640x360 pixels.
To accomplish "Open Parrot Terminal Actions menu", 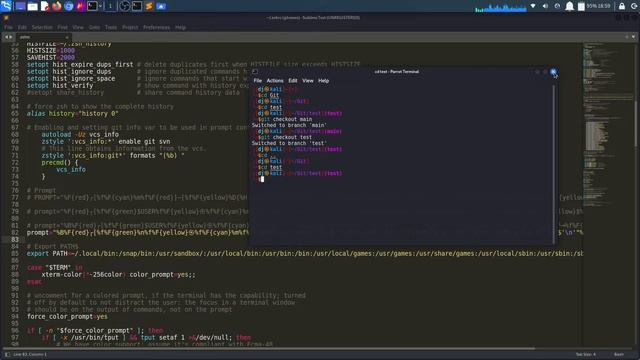I will 275,81.
